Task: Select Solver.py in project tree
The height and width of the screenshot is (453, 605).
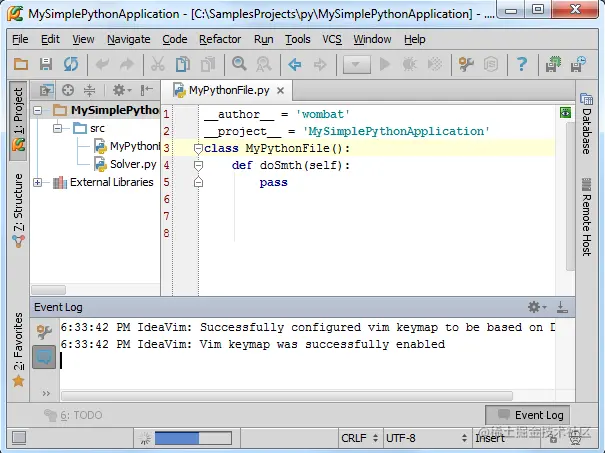Action: (126, 164)
